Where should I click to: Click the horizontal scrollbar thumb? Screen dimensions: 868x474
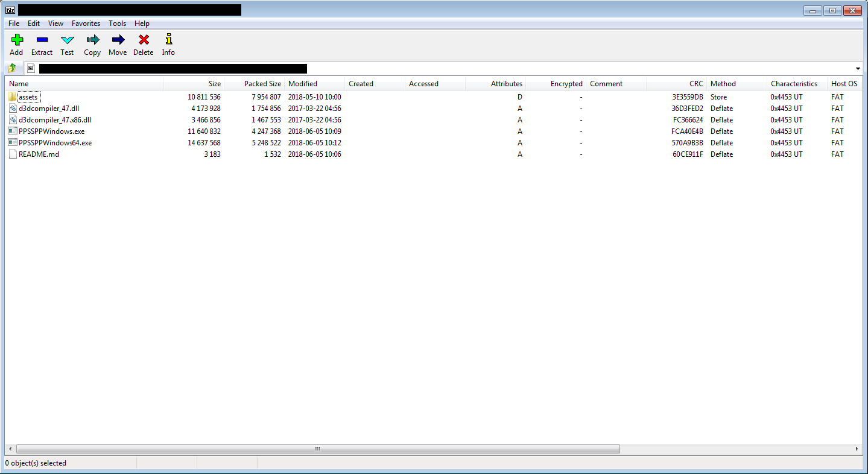click(x=318, y=449)
